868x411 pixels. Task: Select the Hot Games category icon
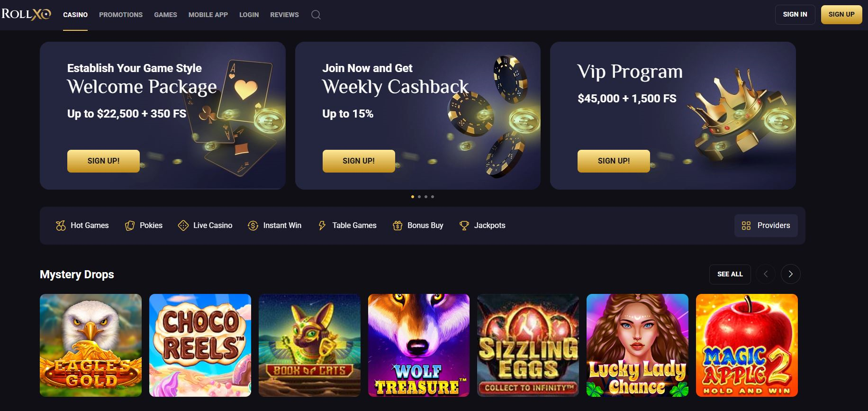tap(61, 226)
